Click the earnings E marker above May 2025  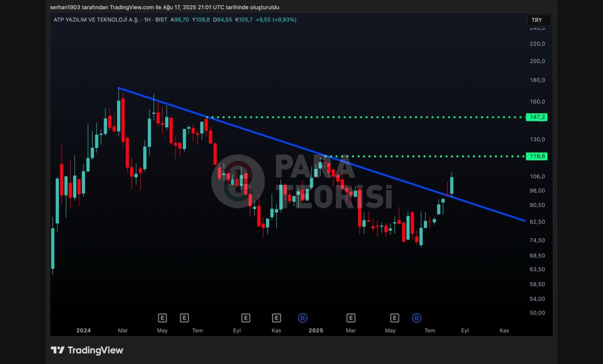pyautogui.click(x=395, y=318)
